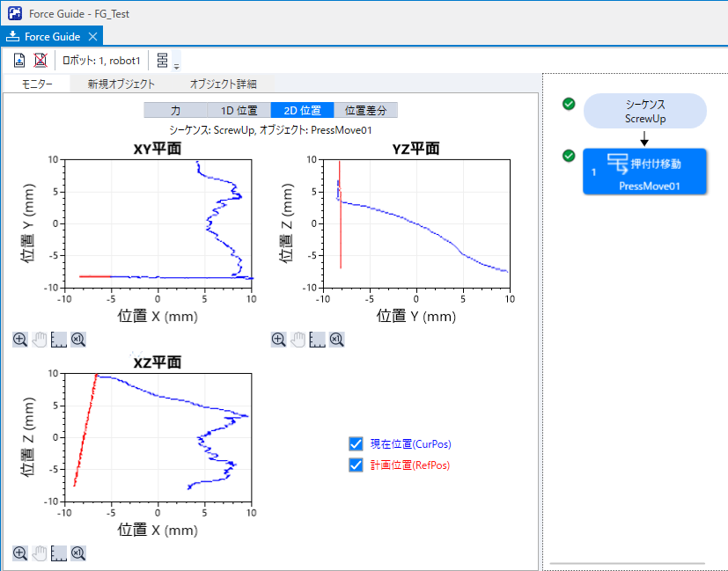Click the red-crossed discard icon in toolbar
This screenshot has width=728, height=571.
(x=40, y=60)
